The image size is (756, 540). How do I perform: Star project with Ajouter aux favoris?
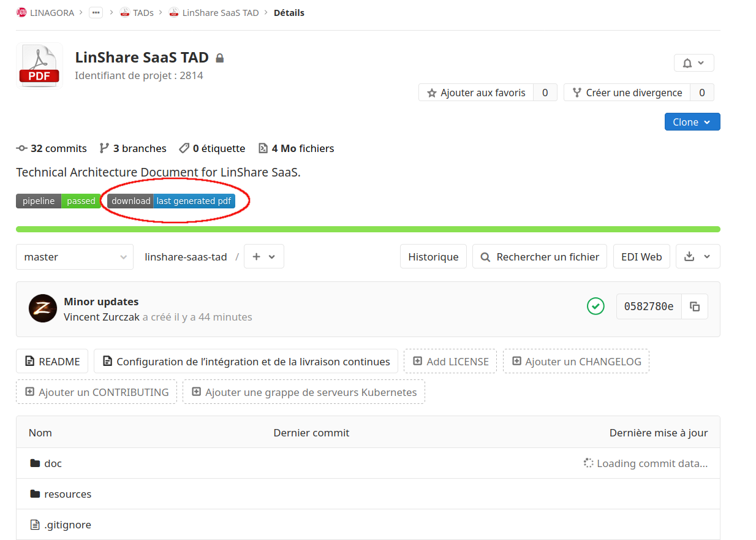476,93
